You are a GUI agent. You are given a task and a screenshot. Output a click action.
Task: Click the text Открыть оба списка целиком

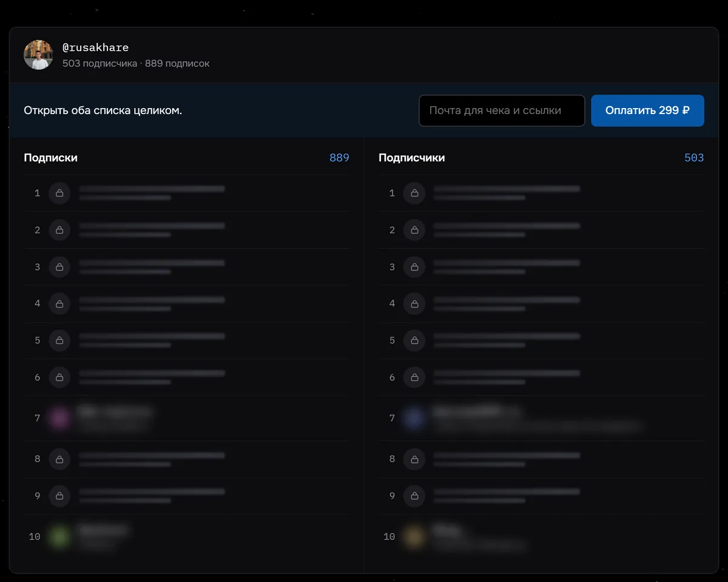(x=103, y=110)
